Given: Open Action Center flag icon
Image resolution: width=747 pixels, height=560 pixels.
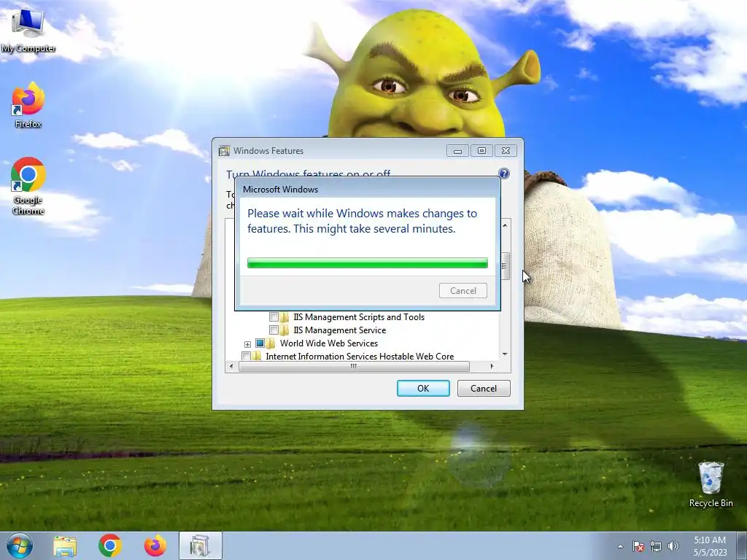Looking at the screenshot, I should click(638, 546).
